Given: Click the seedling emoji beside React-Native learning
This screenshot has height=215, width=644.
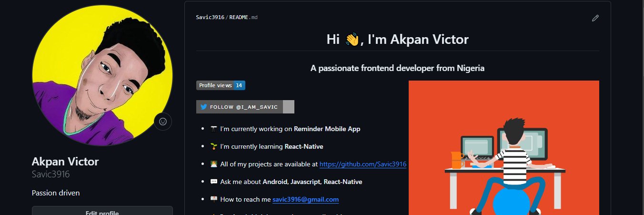Looking at the screenshot, I should tap(214, 146).
